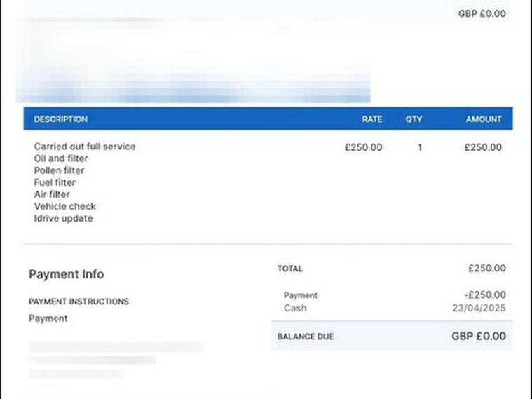Click the balance due GBP £0.00 amount
The width and height of the screenshot is (532, 399).
[478, 337]
